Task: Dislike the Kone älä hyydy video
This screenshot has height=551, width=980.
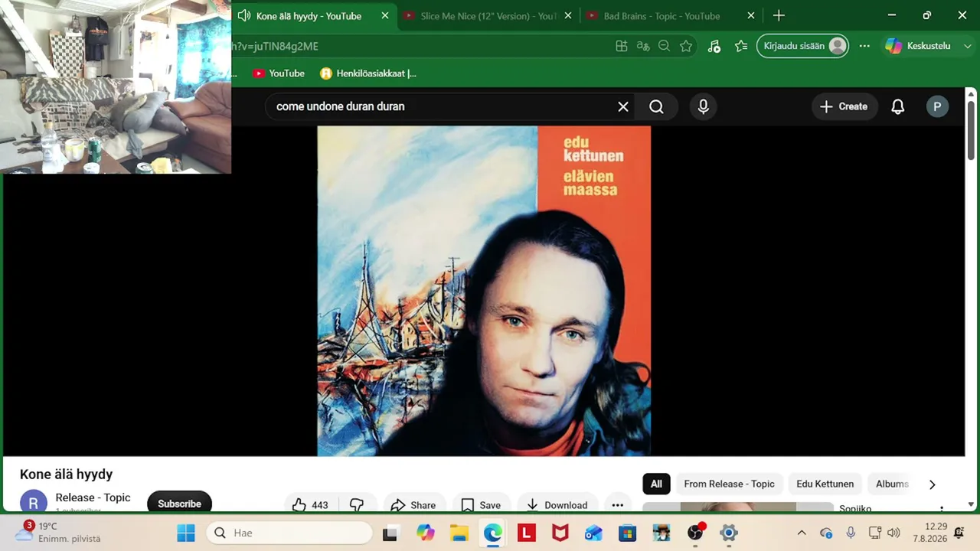Action: (x=357, y=504)
